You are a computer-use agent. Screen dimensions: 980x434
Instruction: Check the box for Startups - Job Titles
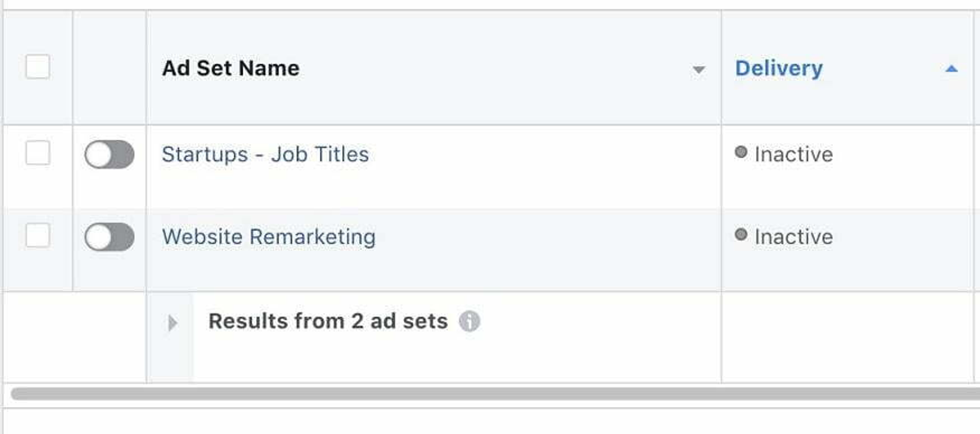38,153
